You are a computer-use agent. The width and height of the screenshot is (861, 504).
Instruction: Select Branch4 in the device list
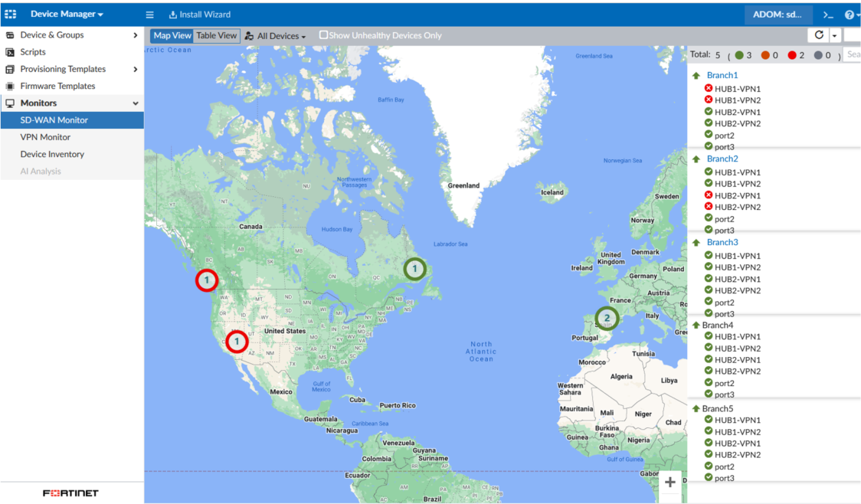coord(718,325)
